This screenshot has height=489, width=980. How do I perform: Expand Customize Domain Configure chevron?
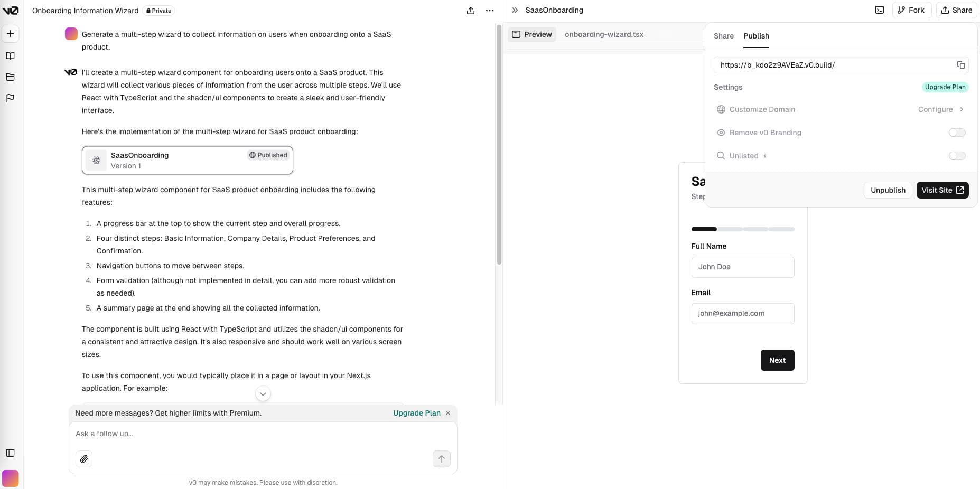tap(962, 109)
